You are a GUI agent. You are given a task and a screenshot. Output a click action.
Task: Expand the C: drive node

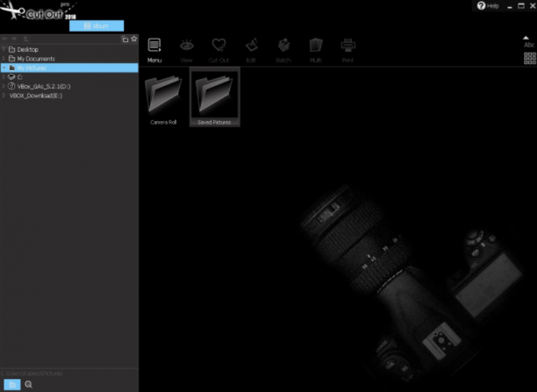point(4,77)
